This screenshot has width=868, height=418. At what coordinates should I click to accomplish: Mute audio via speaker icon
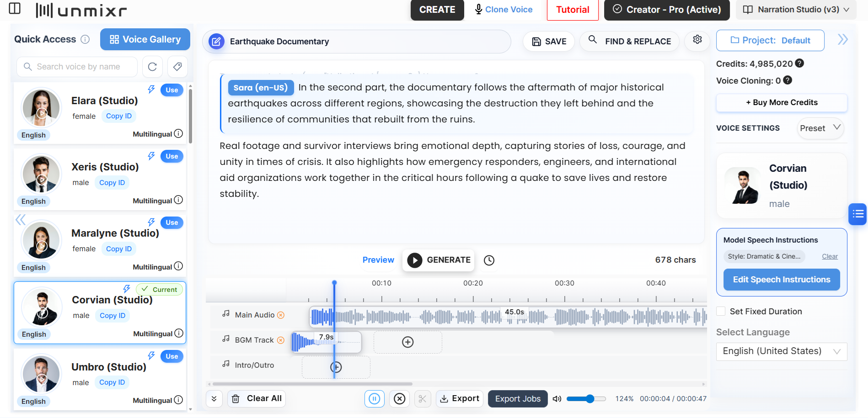(x=557, y=399)
